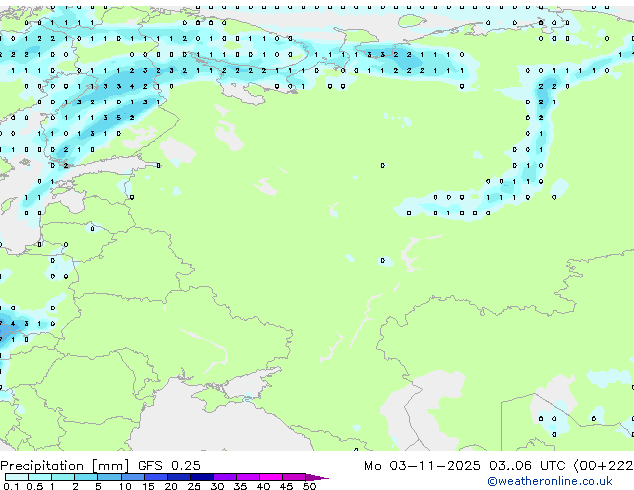Viewport: 634px width, 490px height.
Task: Pick the 2–5 mm legend swatch
Action: point(86,477)
